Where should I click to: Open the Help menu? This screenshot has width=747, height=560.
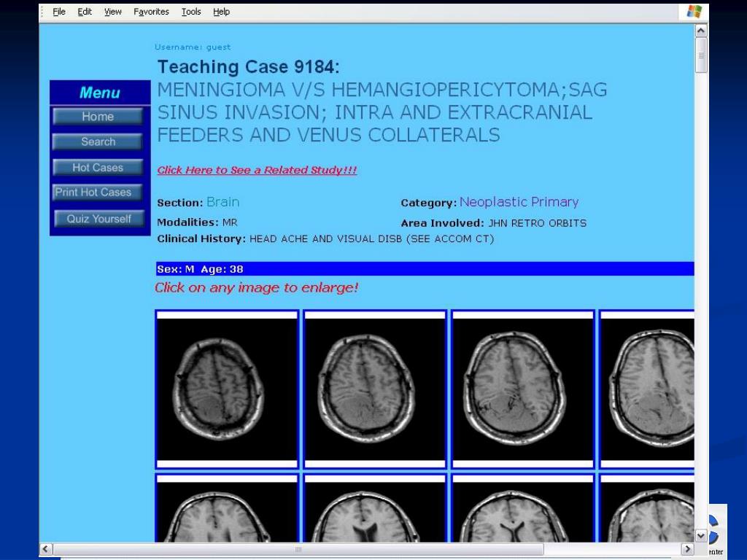coord(221,12)
